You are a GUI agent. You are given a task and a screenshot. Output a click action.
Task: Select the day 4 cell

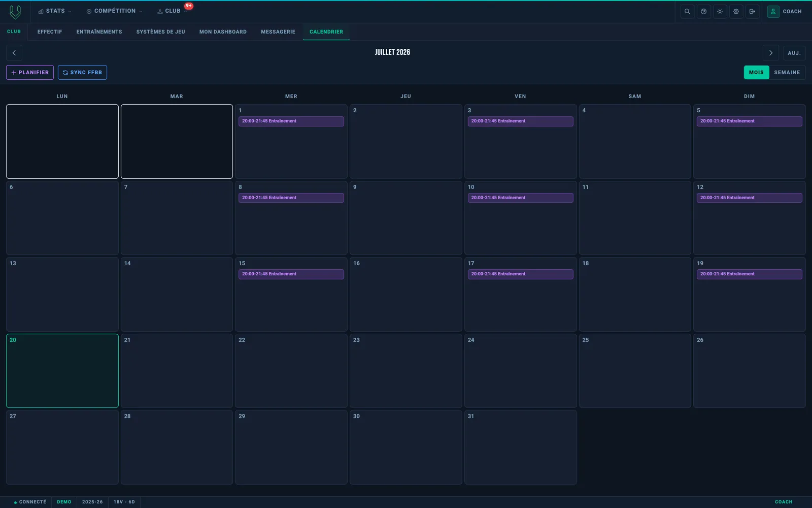(635, 142)
